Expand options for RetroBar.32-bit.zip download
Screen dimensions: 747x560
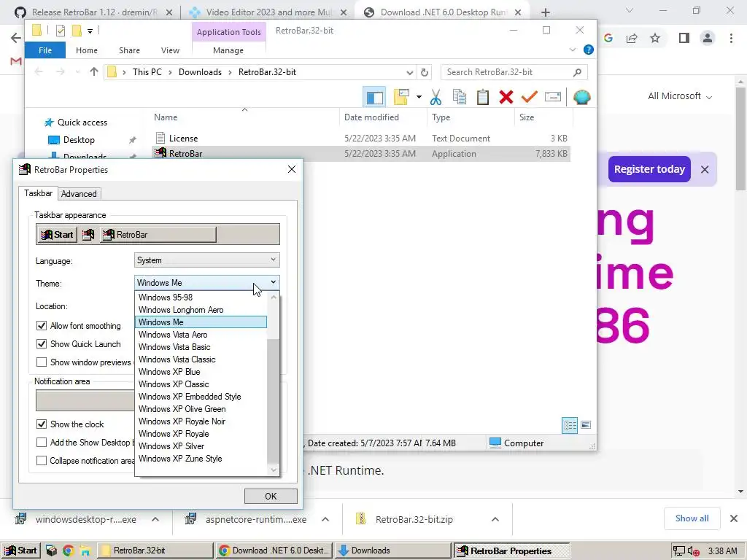point(495,519)
